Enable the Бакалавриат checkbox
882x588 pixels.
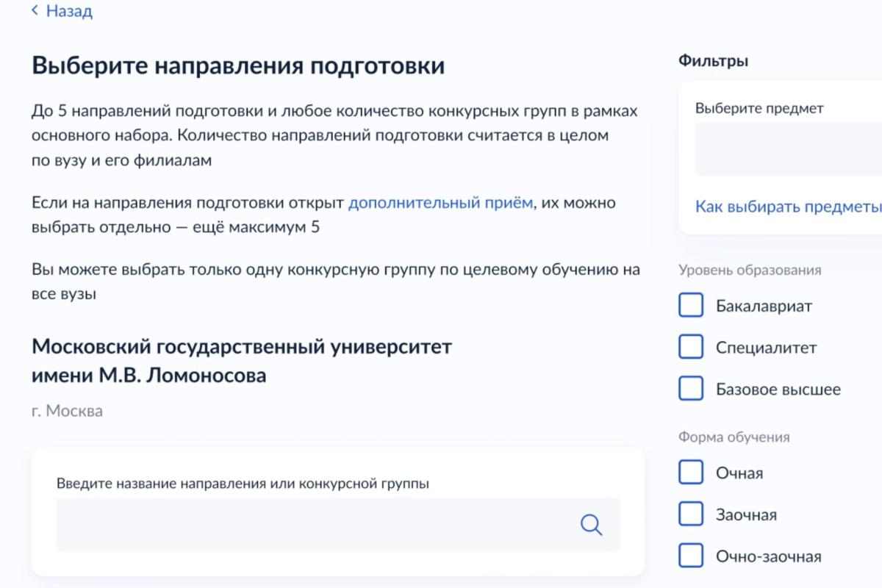click(691, 306)
